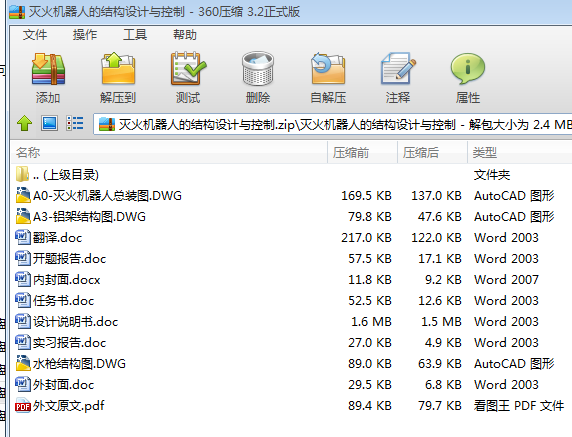This screenshot has width=572, height=437.
Task: Click the PDF icon beside 外文原文.pdf
Action: coord(23,405)
